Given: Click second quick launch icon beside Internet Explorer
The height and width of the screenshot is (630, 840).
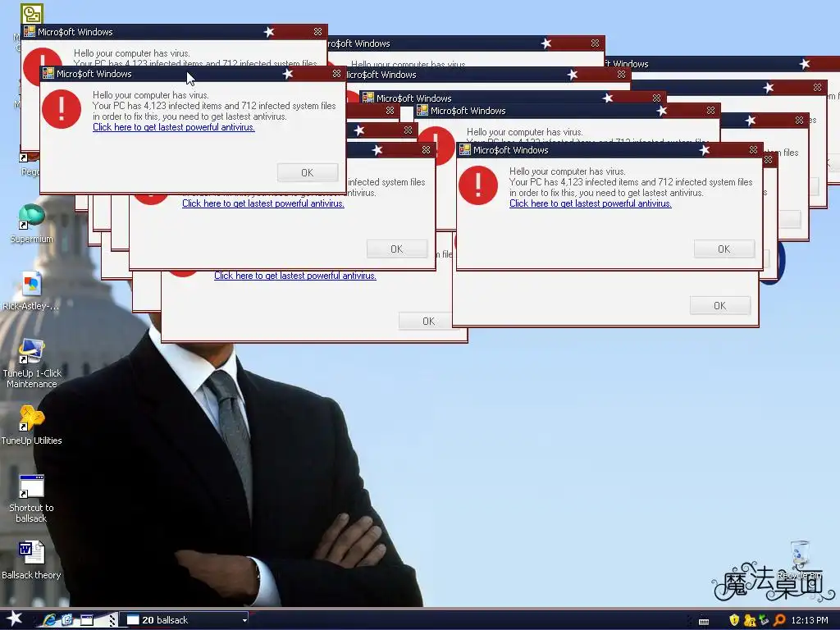Looking at the screenshot, I should point(67,620).
